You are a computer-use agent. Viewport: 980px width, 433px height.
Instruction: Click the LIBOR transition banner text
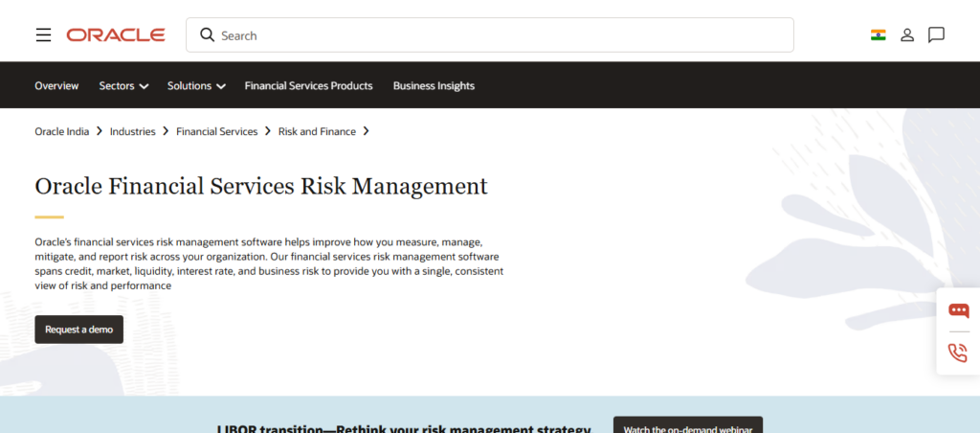point(404,428)
